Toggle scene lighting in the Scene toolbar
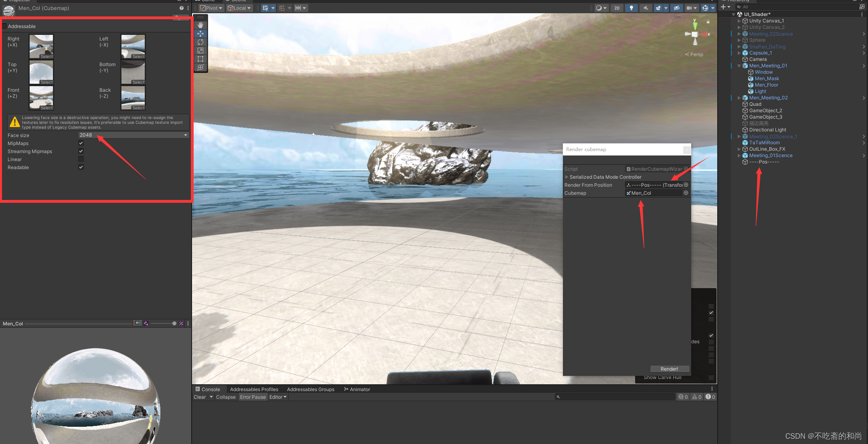 (x=631, y=8)
